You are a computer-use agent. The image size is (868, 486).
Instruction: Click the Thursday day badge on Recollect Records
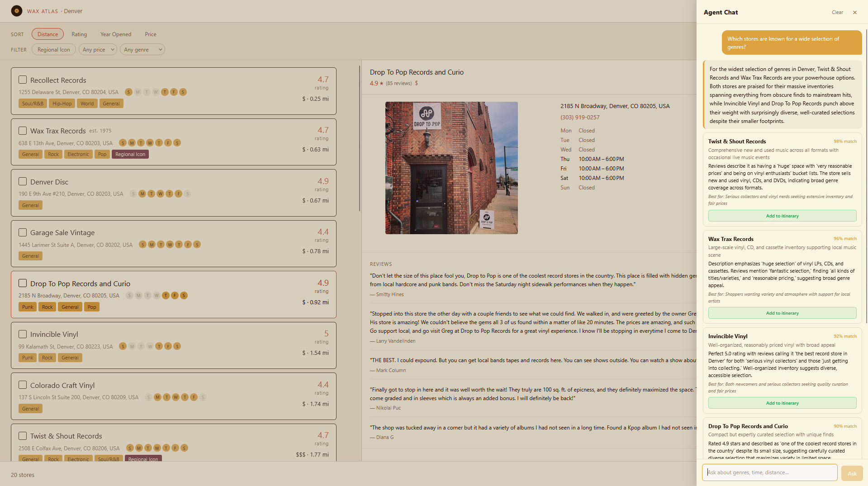165,92
